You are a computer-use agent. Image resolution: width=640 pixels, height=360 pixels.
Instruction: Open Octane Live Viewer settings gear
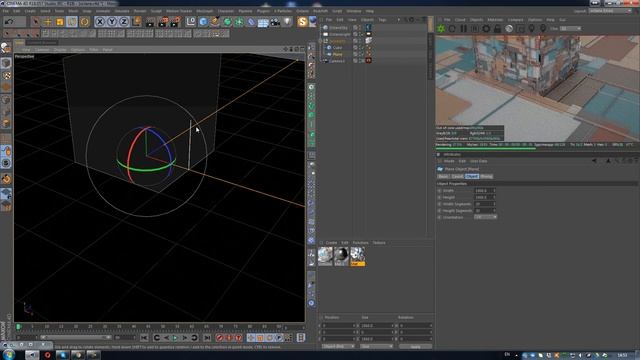tap(486, 29)
